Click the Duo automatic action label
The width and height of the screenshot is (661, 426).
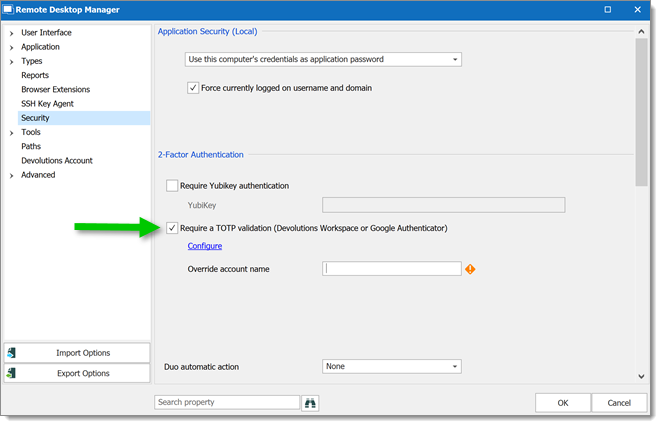click(x=202, y=367)
